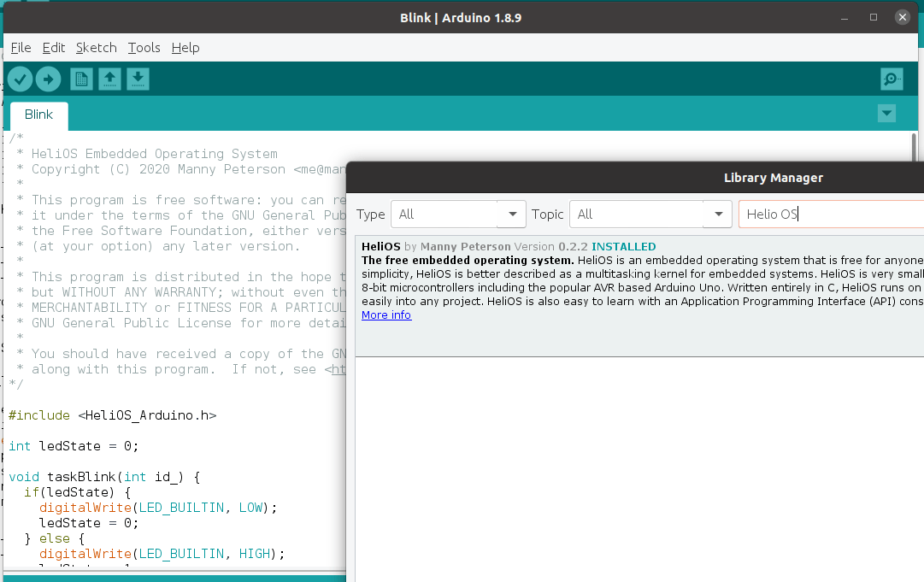Open a sketch with the Open icon

109,79
